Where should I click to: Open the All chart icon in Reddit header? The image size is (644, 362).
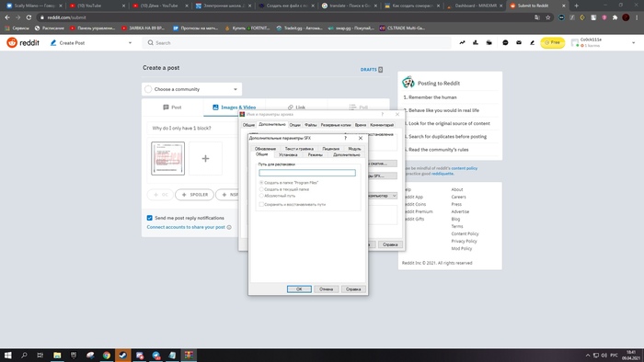point(476,42)
